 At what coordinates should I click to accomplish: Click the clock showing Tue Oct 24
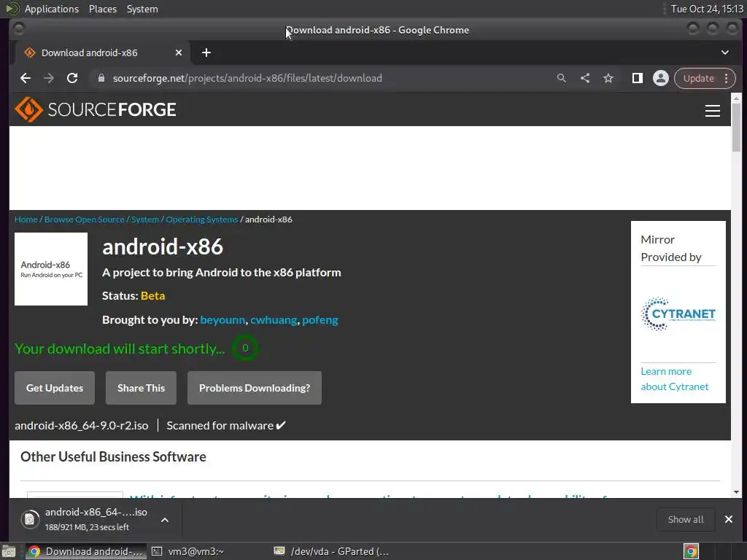tap(707, 9)
